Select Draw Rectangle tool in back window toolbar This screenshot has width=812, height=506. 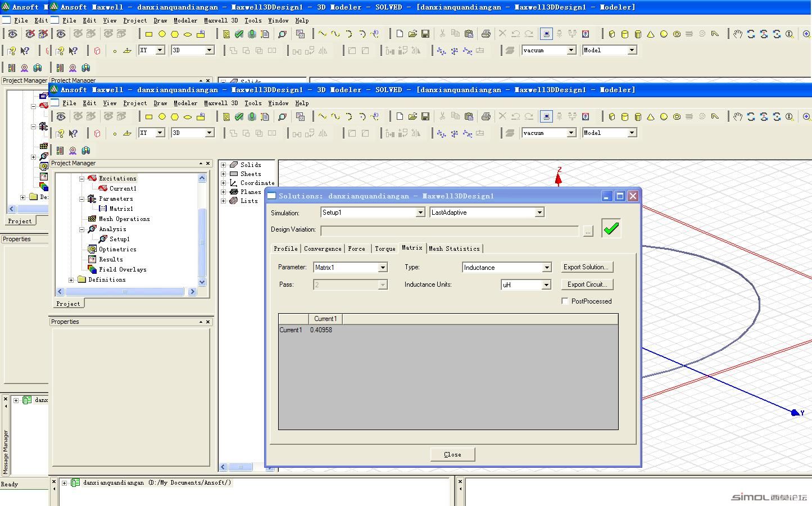click(x=149, y=34)
